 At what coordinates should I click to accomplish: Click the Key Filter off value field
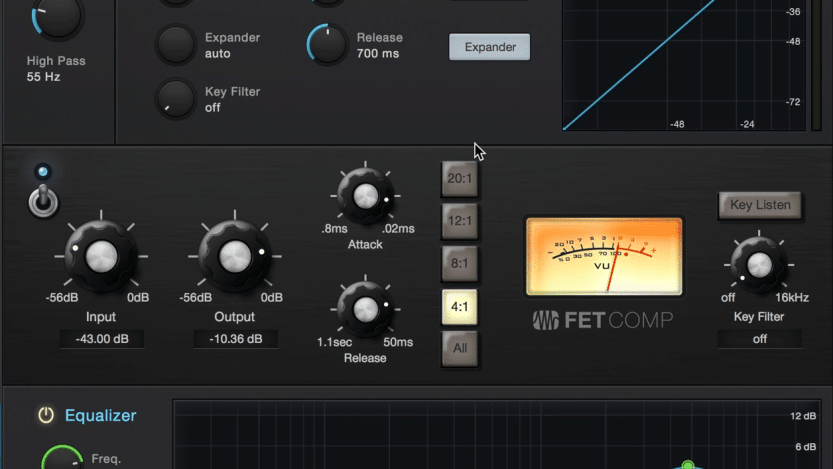coord(759,339)
